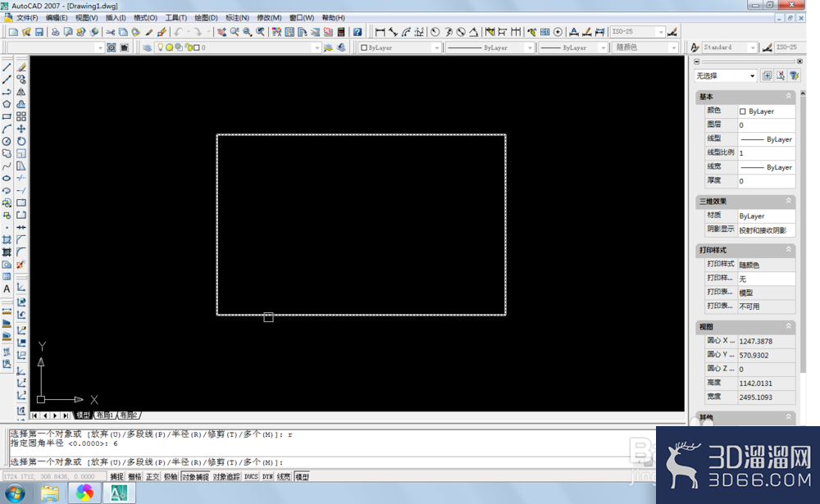
Task: Collapse the 三维效果 properties section
Action: click(x=788, y=201)
